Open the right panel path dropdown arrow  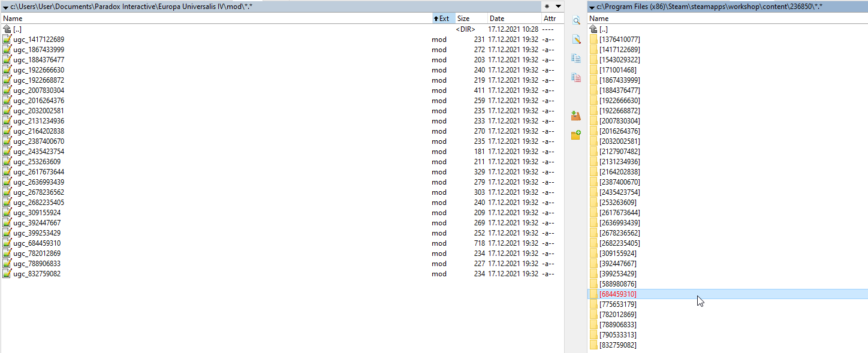pos(592,7)
